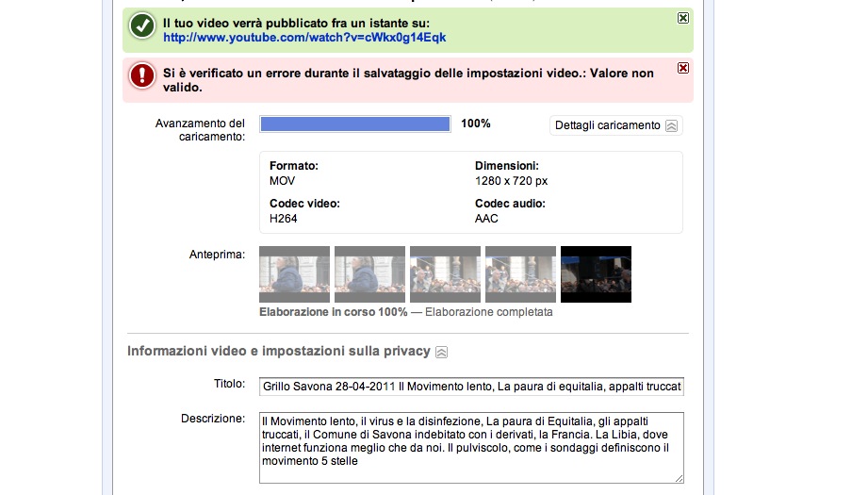
Task: Click the 100% upload progress bar
Action: pyautogui.click(x=354, y=124)
